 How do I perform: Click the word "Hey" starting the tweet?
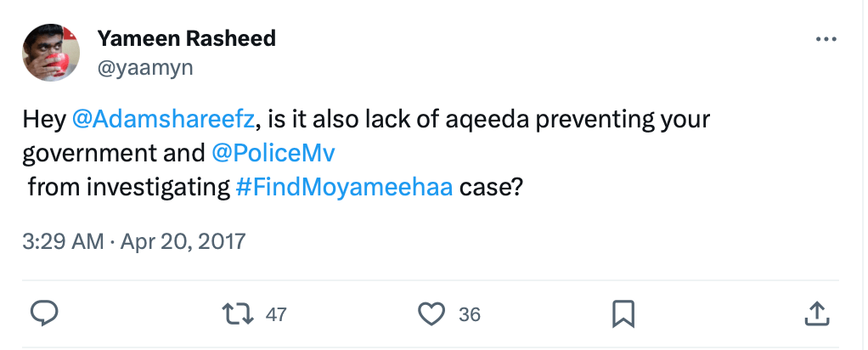pyautogui.click(x=44, y=119)
